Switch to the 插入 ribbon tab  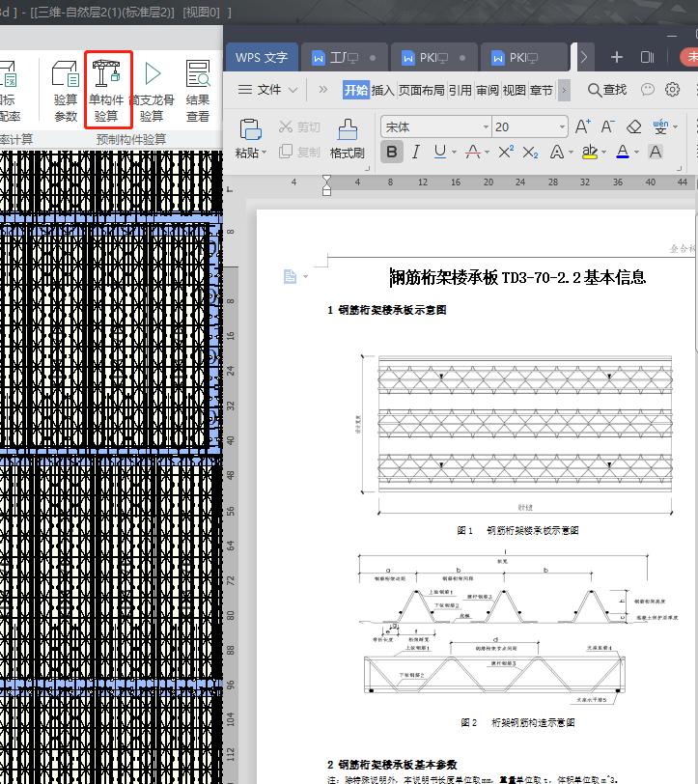[x=383, y=91]
